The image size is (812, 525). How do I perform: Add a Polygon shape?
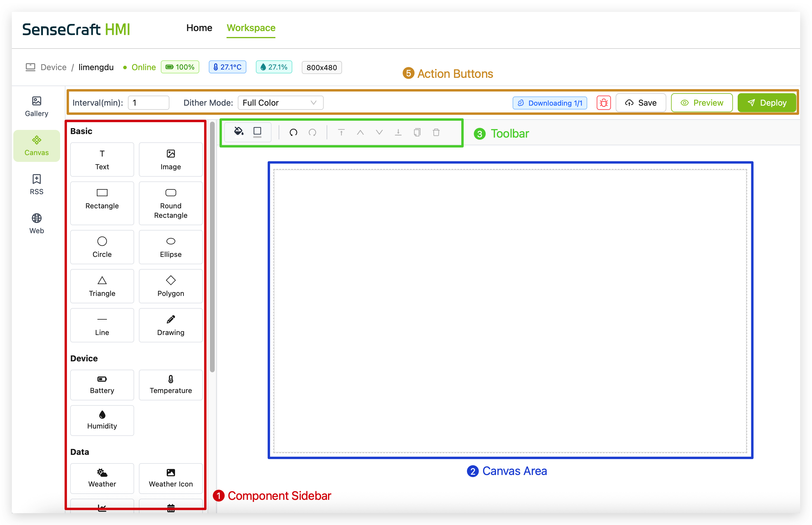pos(171,286)
